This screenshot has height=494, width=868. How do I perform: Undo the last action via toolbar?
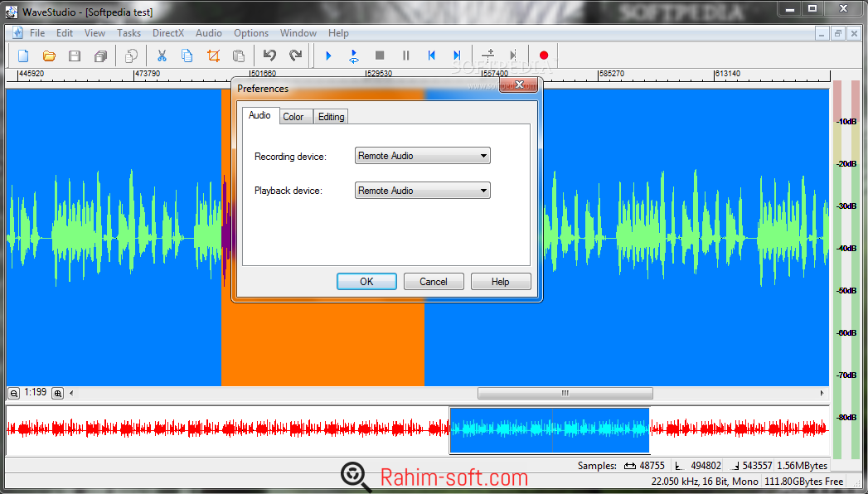click(x=269, y=56)
